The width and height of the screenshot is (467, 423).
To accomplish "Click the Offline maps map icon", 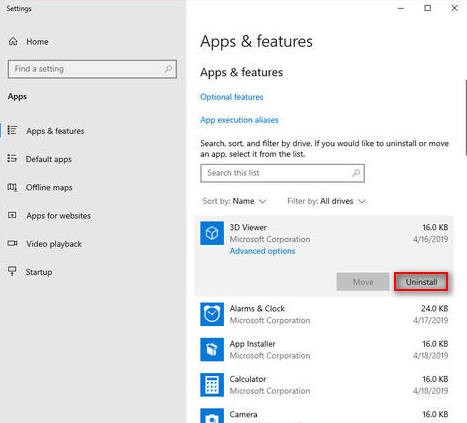I will pos(12,187).
